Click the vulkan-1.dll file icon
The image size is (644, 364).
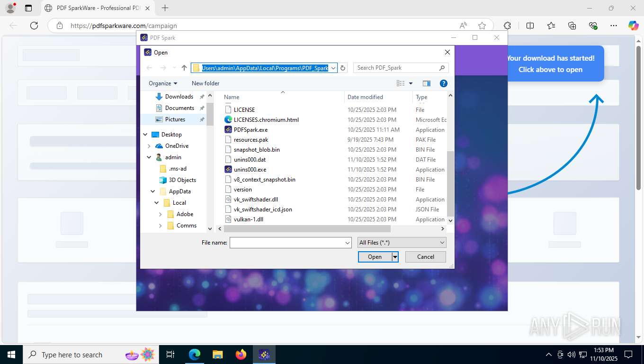click(228, 219)
